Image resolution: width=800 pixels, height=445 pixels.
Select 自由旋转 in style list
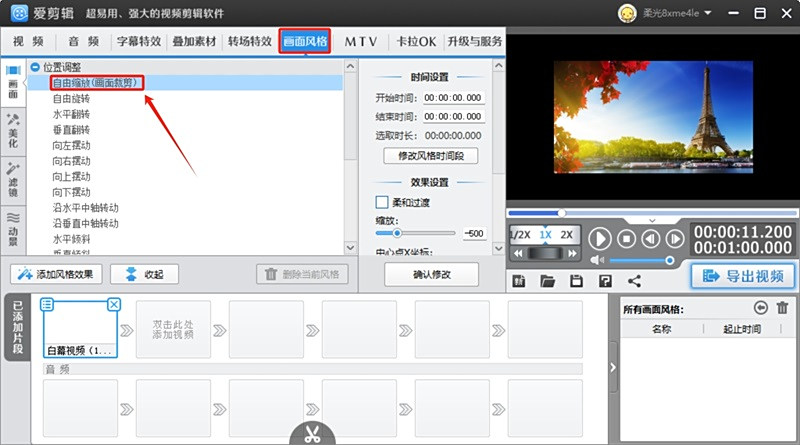(x=71, y=98)
